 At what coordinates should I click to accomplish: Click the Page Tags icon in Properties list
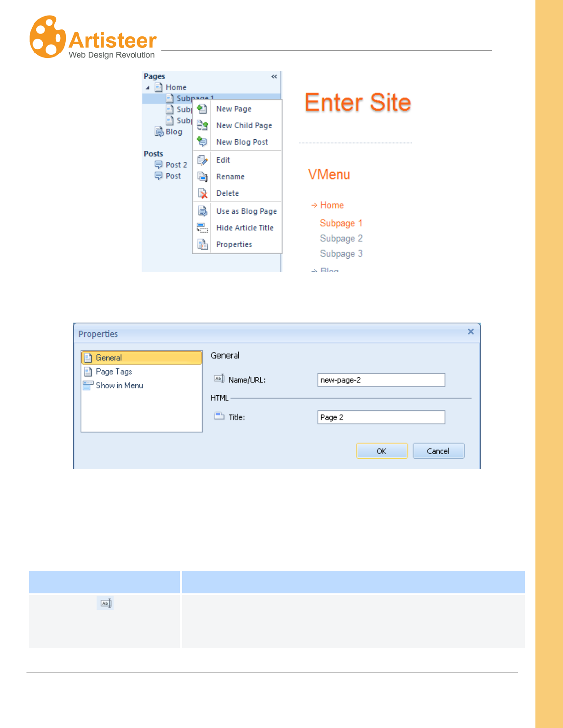88,371
